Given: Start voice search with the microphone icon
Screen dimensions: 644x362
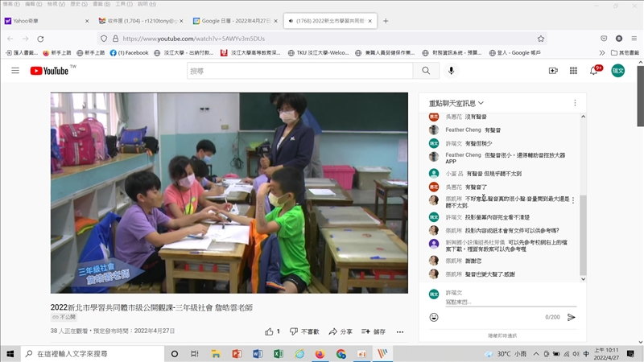Looking at the screenshot, I should pyautogui.click(x=451, y=71).
